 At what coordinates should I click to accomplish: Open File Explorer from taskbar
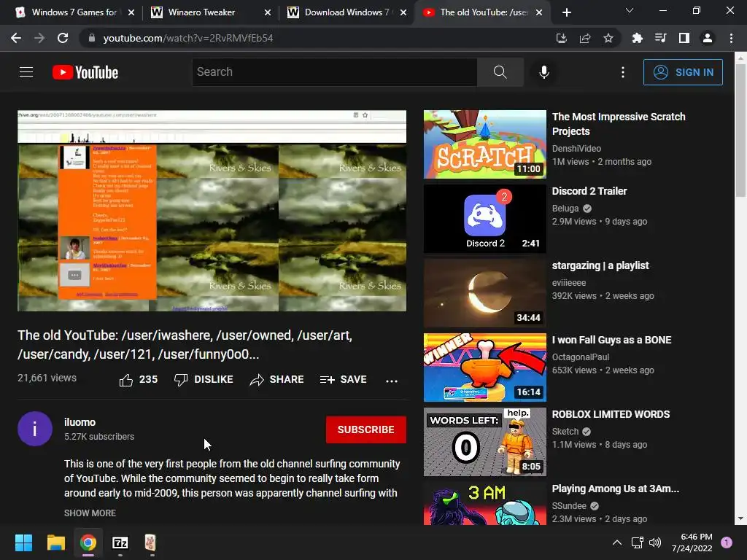pyautogui.click(x=55, y=542)
